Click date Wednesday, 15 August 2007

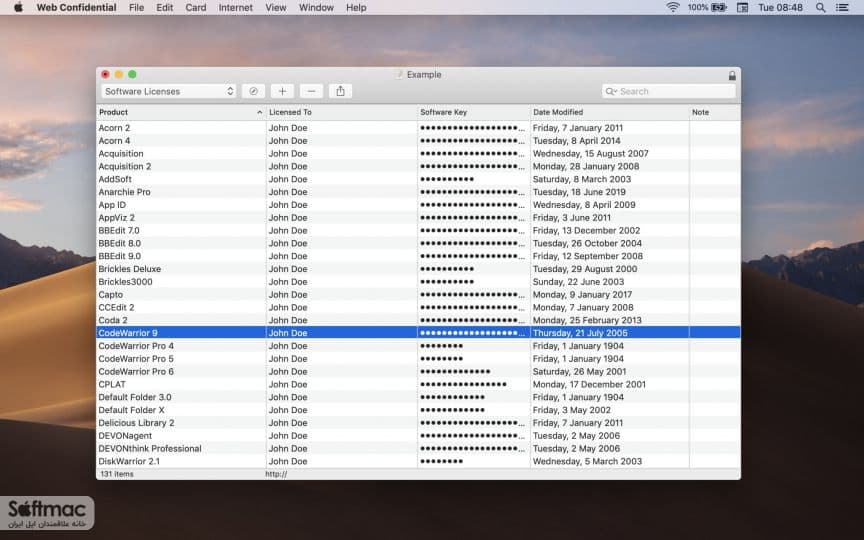[590, 154]
